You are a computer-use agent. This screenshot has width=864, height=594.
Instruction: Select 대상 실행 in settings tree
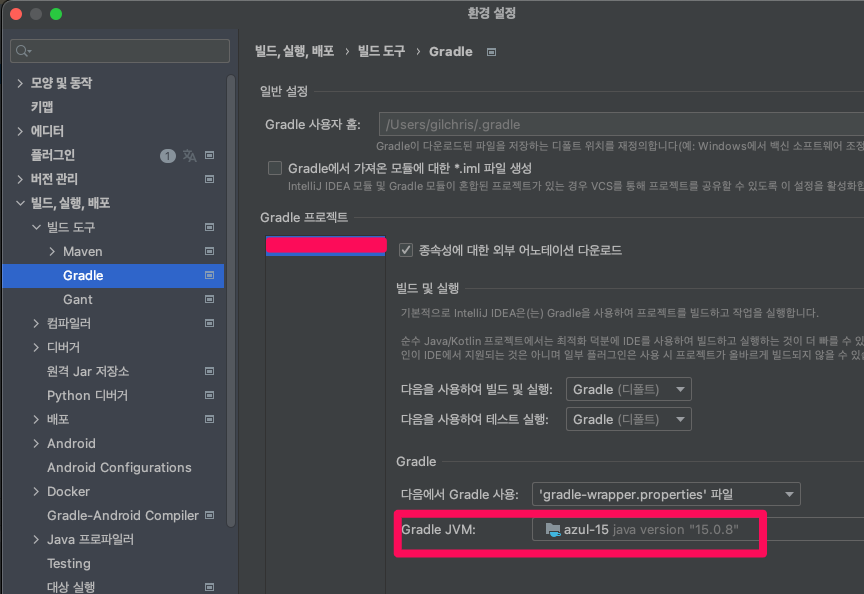click(x=71, y=587)
